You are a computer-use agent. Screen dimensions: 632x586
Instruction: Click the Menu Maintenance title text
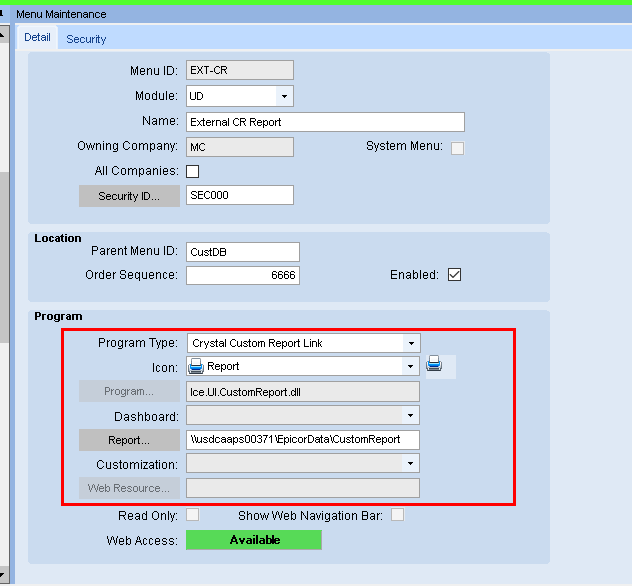(x=61, y=15)
